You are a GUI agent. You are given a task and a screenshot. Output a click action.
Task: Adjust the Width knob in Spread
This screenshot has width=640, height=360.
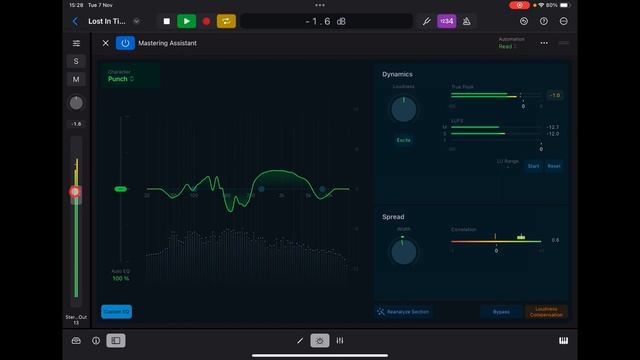(404, 251)
